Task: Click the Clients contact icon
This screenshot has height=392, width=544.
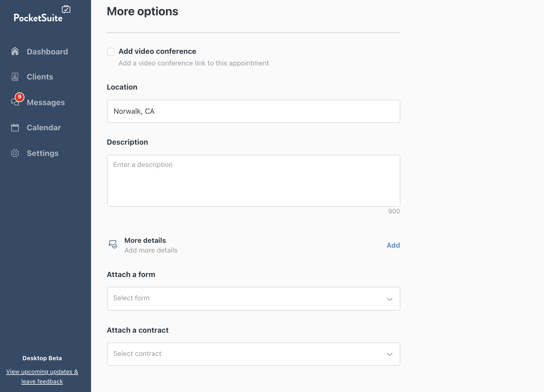Action: tap(15, 77)
